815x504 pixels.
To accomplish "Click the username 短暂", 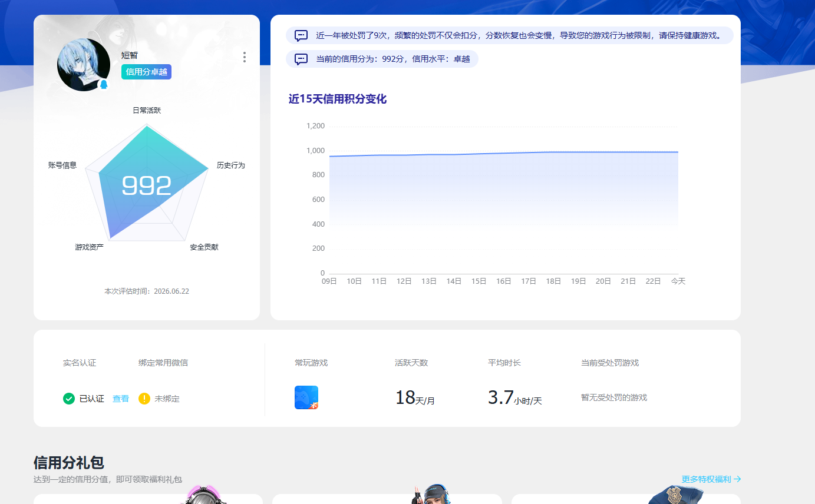I will click(x=130, y=55).
